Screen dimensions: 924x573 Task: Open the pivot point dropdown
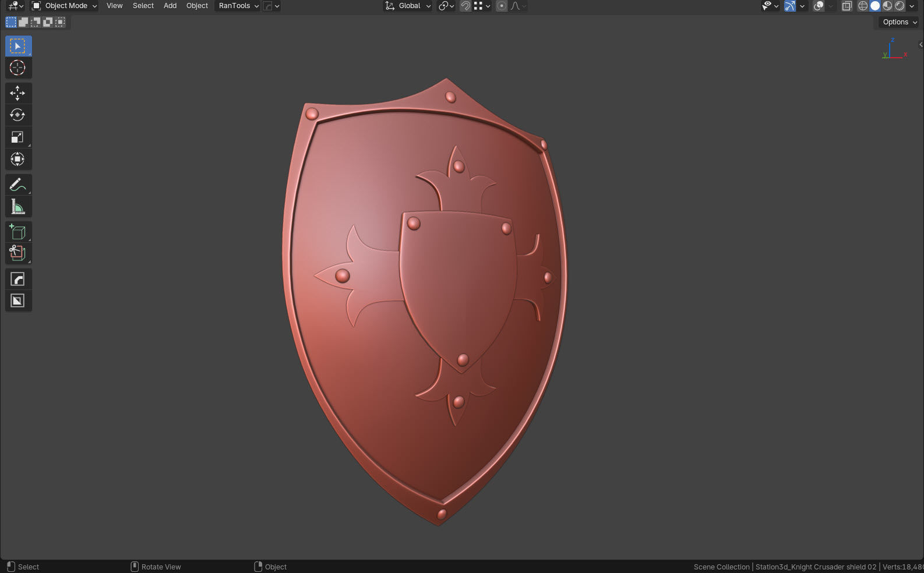(x=446, y=6)
